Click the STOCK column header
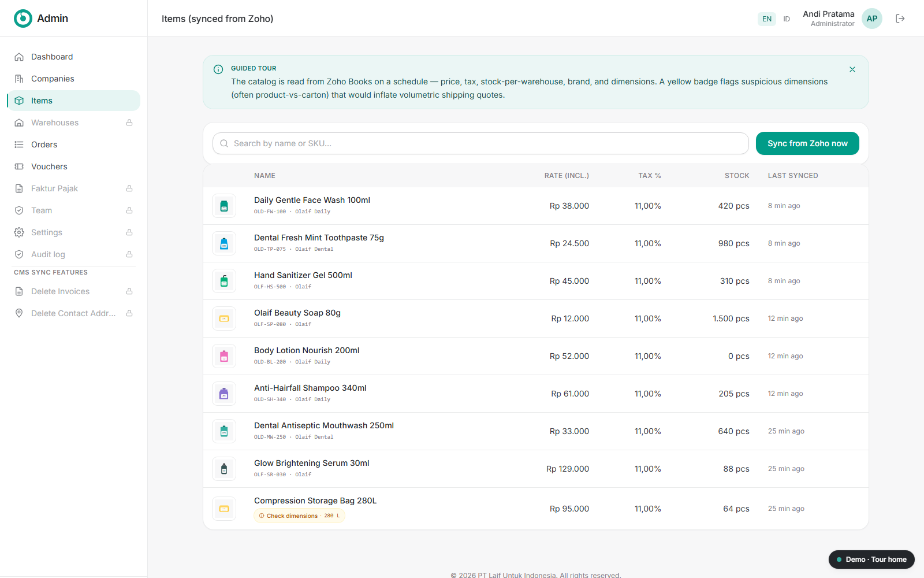 (x=737, y=176)
